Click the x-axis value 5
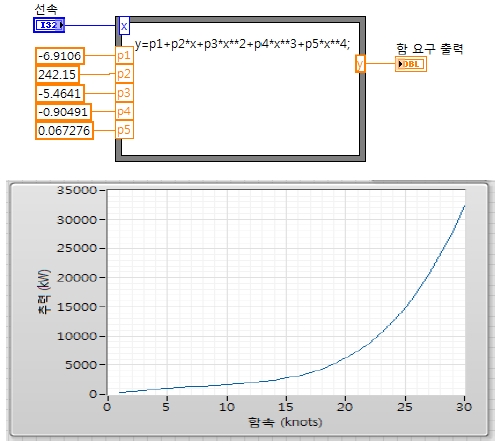Image resolution: width=501 pixels, height=444 pixels. pos(167,407)
